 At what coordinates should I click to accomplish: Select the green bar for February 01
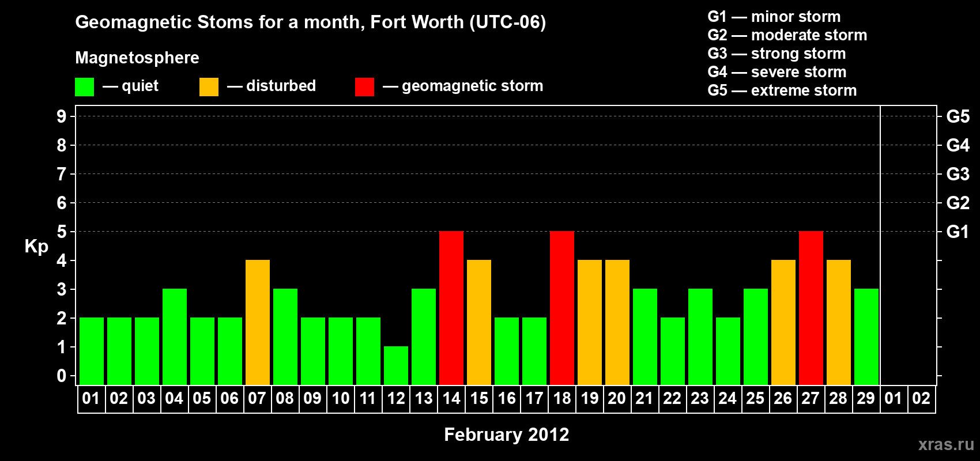tap(92, 351)
